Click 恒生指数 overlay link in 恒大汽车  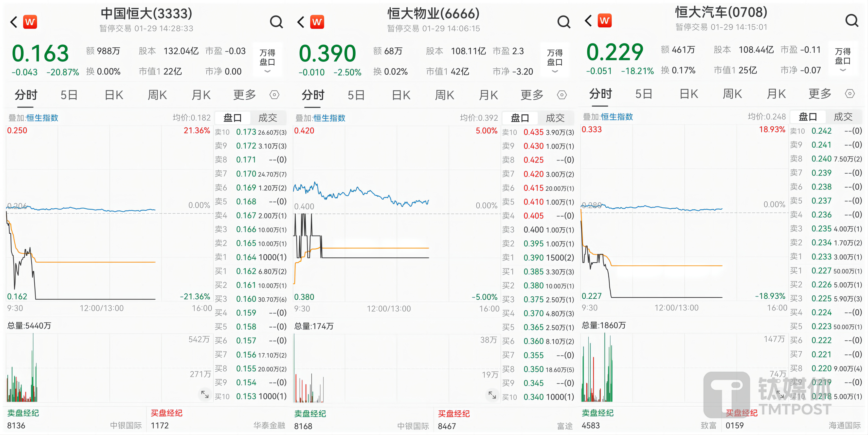(x=617, y=117)
